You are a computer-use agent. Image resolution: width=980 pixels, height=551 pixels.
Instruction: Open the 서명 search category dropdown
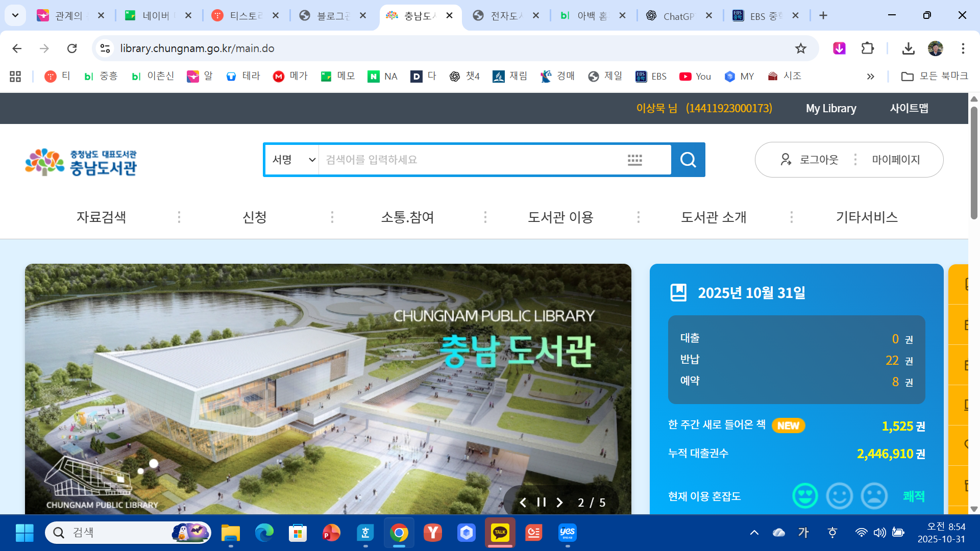tap(291, 160)
